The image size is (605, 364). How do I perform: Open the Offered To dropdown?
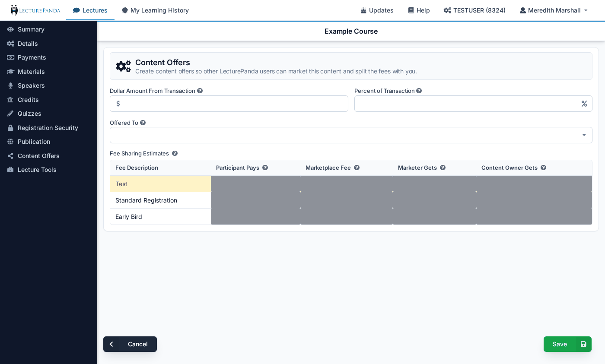point(351,135)
